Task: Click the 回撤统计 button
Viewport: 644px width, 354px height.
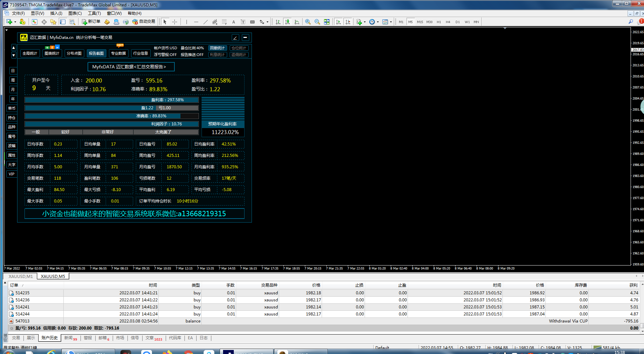Action: [217, 48]
